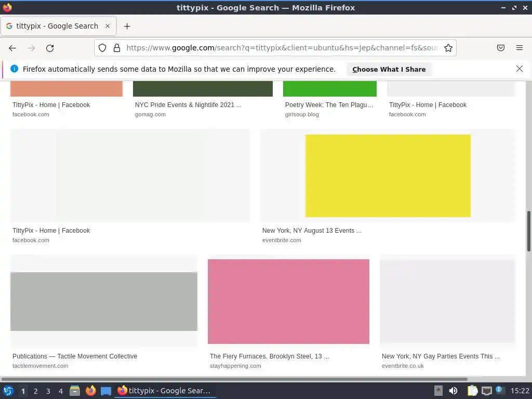Minimize the Firefox window
Image resolution: width=532 pixels, height=399 pixels.
pos(503,7)
